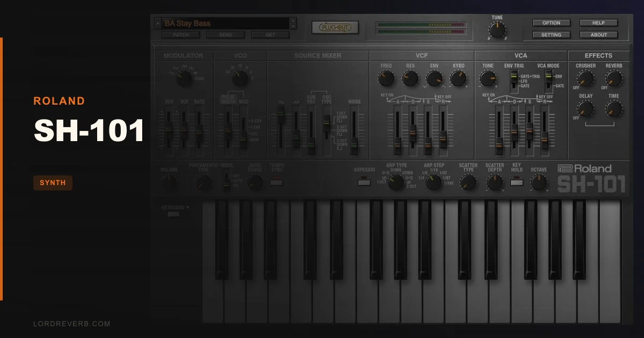Click the PLUG-OUT logo button

335,27
